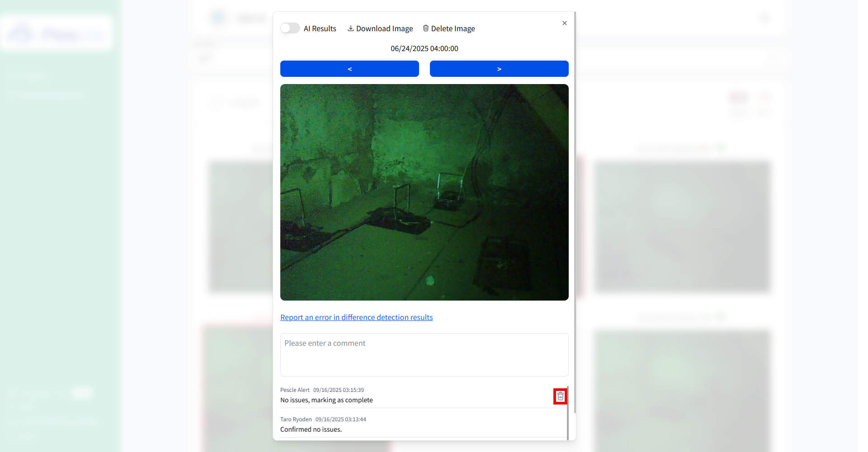The width and height of the screenshot is (868, 452).
Task: Click the green status icon beside the lower-right thumbnail
Action: click(721, 316)
